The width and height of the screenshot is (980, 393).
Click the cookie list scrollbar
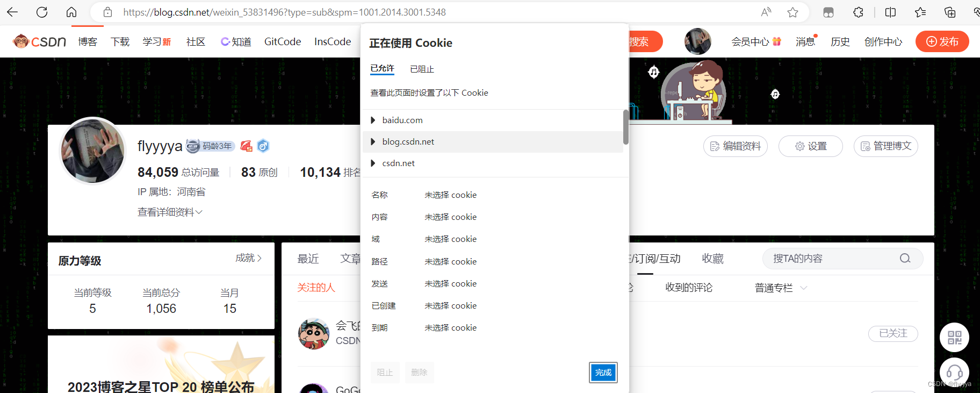[625, 127]
